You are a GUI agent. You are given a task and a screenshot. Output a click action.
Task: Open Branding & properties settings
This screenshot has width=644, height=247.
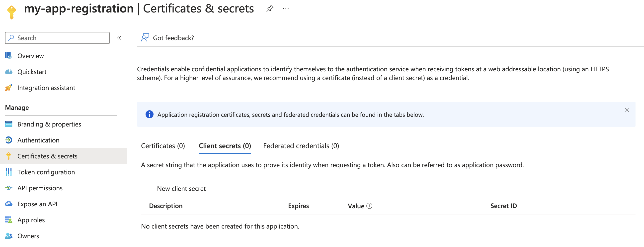tap(49, 124)
